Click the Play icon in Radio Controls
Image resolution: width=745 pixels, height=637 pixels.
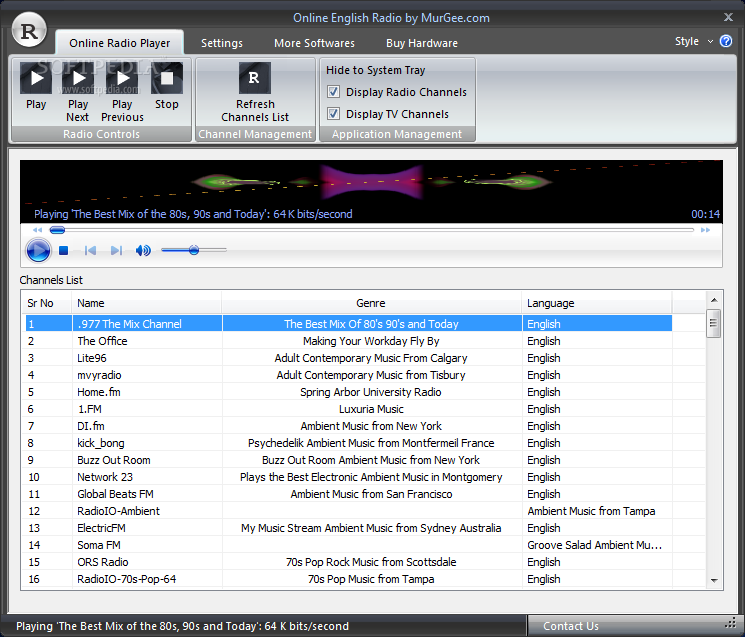36,78
